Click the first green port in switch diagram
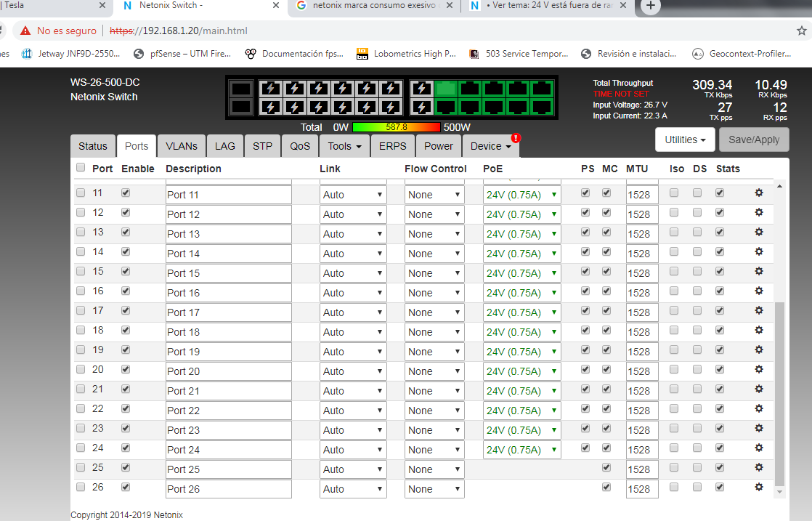The image size is (812, 521). 445,89
